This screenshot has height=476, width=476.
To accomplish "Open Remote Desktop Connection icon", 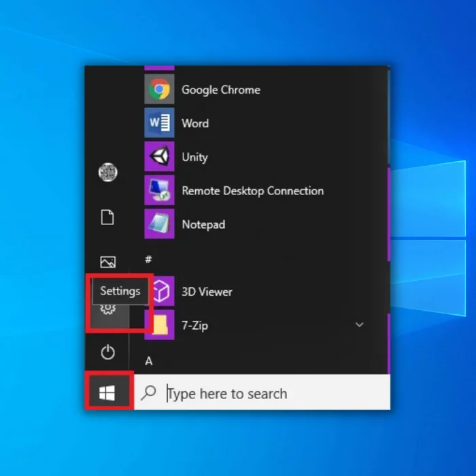I will (159, 190).
